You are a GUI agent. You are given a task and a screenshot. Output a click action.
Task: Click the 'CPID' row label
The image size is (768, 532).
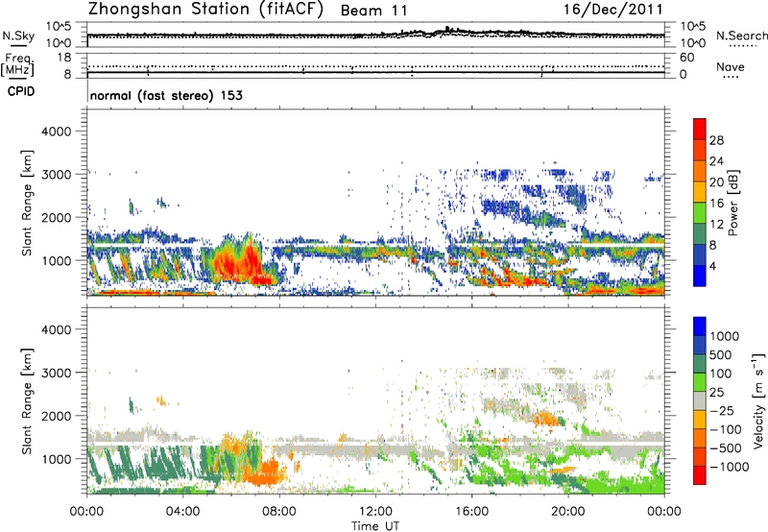[x=21, y=91]
